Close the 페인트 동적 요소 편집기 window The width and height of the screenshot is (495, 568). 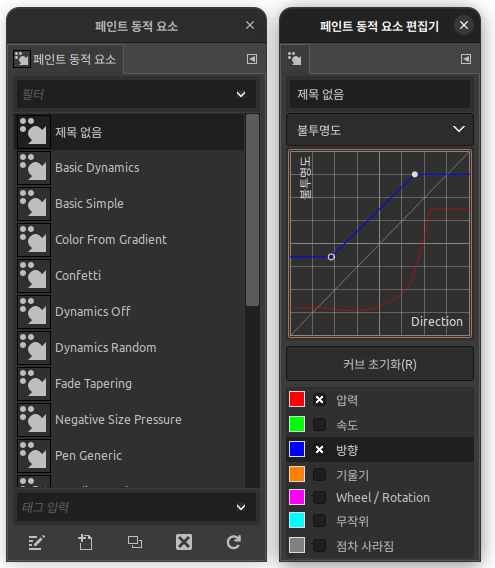(464, 25)
